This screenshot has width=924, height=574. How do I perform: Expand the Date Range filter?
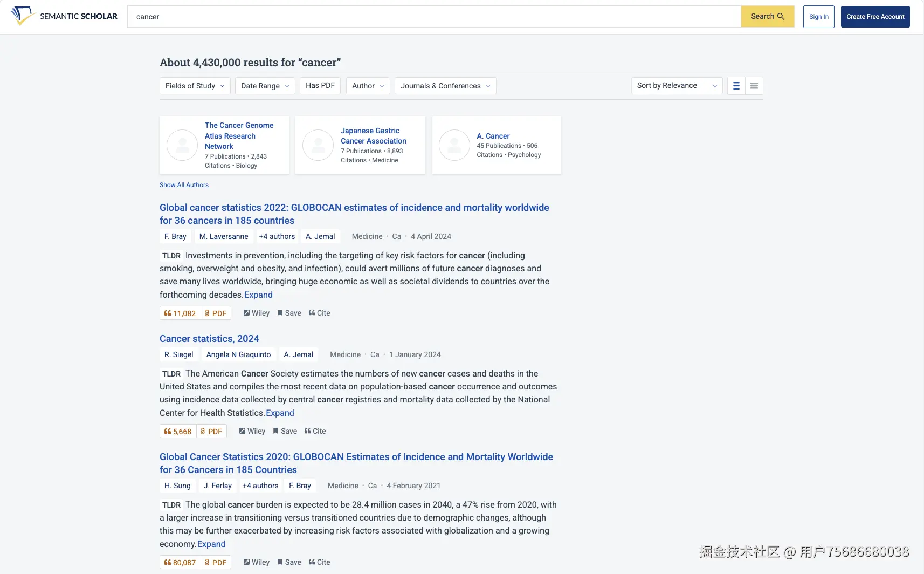pyautogui.click(x=265, y=85)
